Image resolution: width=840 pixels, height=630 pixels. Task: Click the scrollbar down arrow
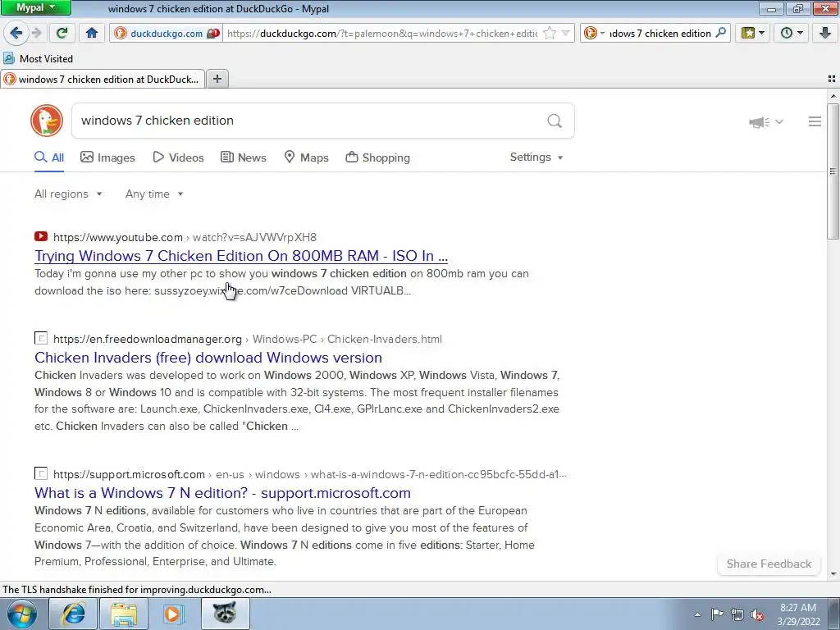[833, 574]
